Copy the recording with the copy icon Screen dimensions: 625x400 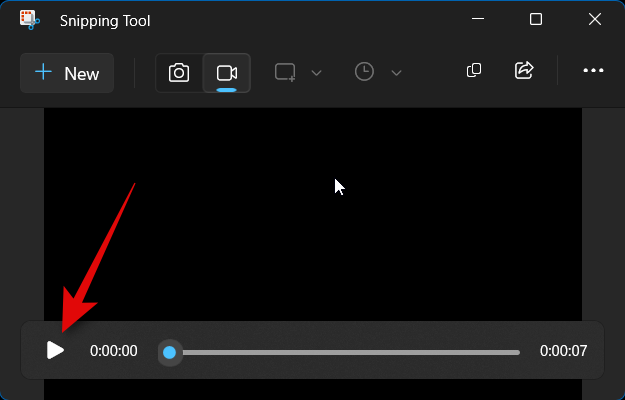point(474,70)
